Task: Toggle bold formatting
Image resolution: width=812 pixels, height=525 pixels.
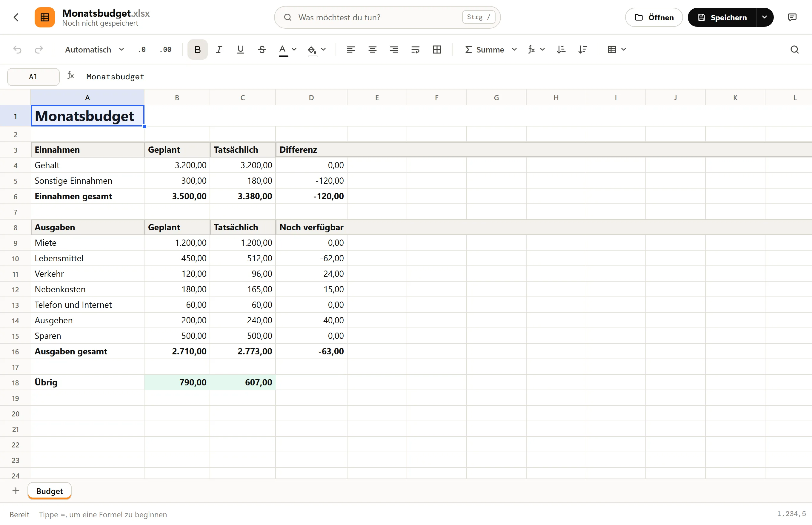Action: (x=197, y=50)
